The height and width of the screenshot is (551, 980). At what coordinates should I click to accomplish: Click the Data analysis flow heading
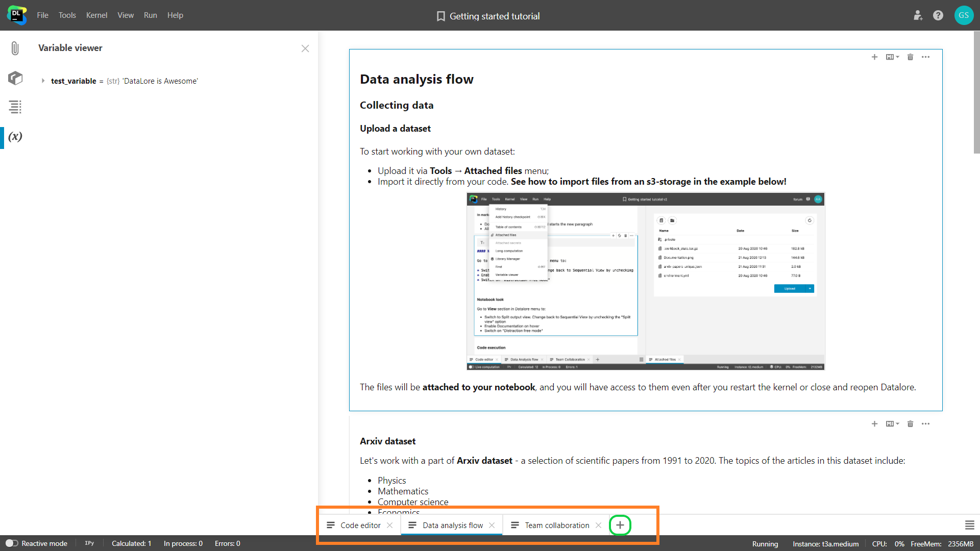tap(416, 79)
